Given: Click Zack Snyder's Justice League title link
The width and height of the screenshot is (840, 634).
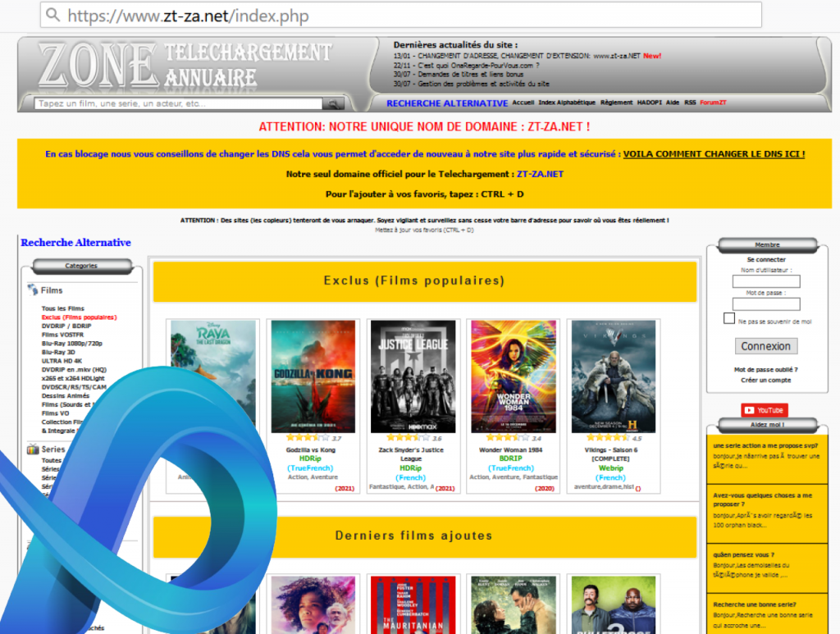Looking at the screenshot, I should [411, 454].
